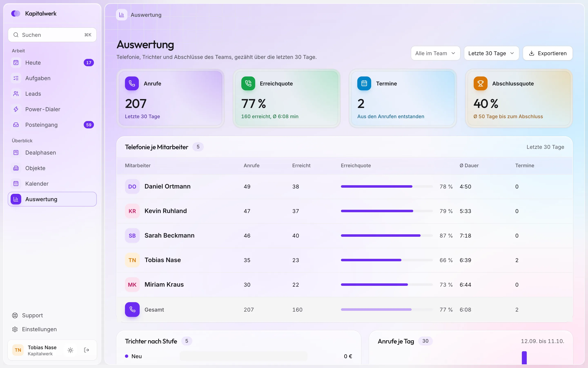Click the Support lifebuoy icon
This screenshot has width=588, height=368.
(15, 315)
